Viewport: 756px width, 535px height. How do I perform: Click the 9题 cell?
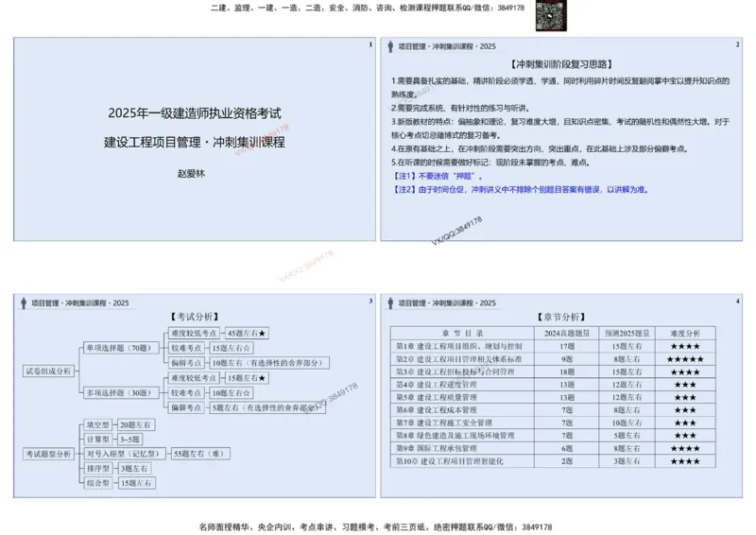[x=566, y=359]
